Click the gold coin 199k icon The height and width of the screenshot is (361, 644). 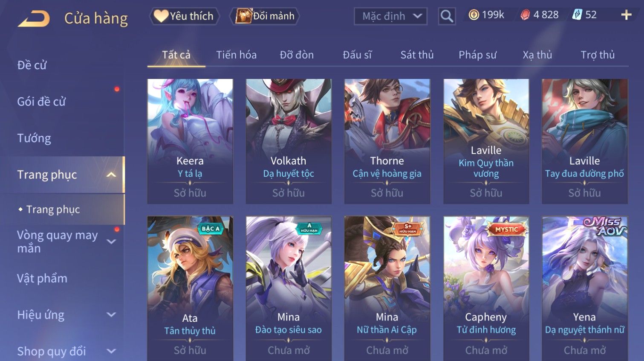[474, 15]
